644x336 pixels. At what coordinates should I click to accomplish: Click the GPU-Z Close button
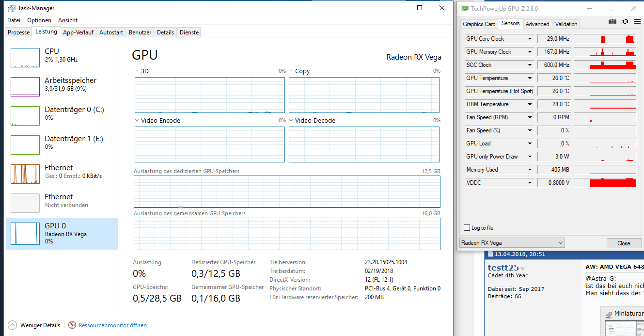[x=624, y=243]
